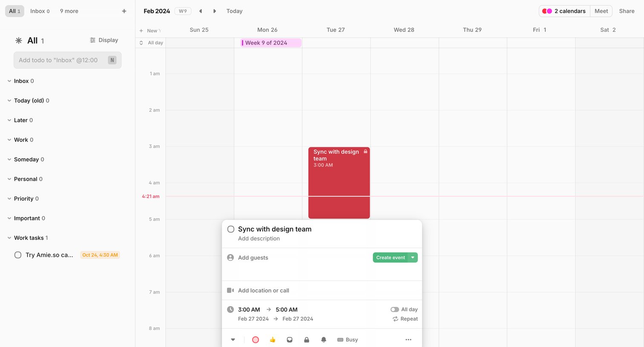Toggle the All day switch

coord(395,309)
